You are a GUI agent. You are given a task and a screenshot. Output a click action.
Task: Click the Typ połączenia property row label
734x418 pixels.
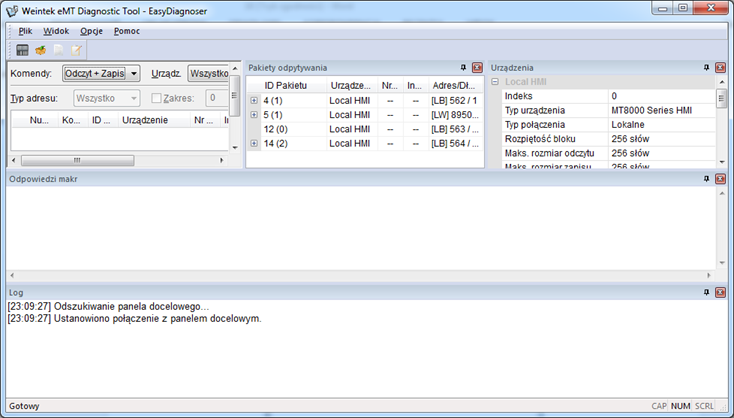click(x=535, y=125)
